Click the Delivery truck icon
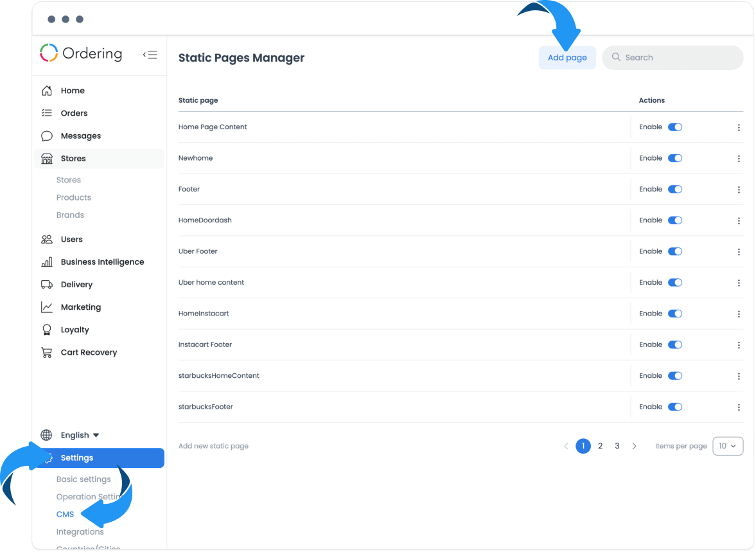This screenshot has height=552, width=756. tap(47, 285)
